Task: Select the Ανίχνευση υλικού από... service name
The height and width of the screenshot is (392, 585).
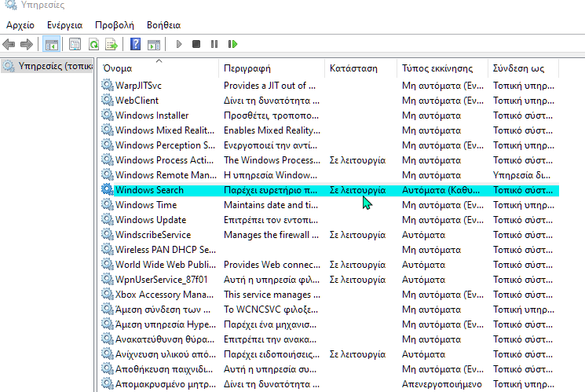Action: tap(165, 354)
